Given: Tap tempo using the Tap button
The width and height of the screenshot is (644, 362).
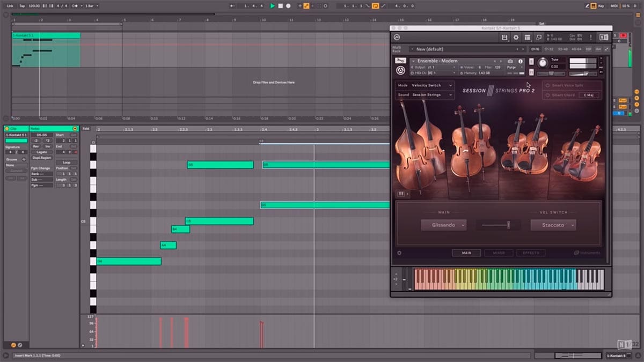Looking at the screenshot, I should 22,5.
